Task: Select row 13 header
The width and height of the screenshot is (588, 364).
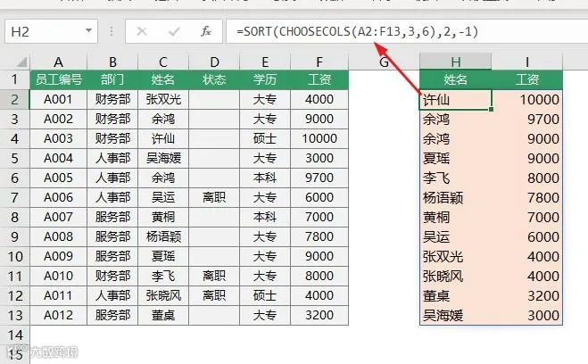Action: [x=14, y=315]
